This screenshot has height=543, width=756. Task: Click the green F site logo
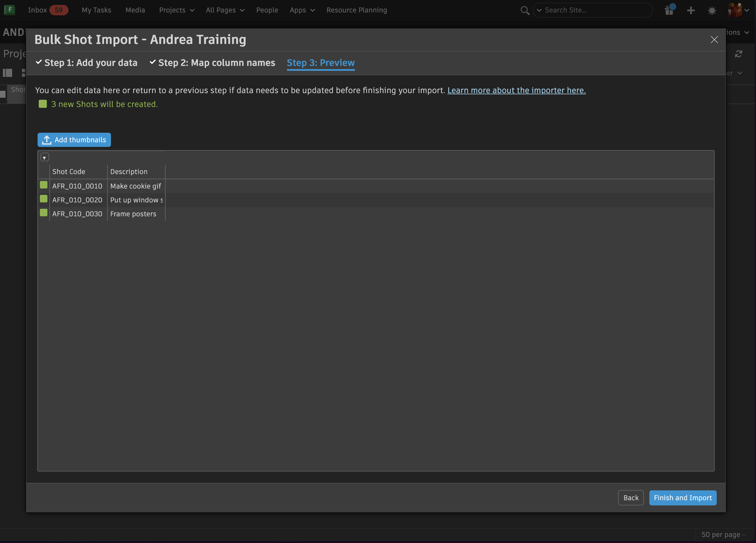[x=9, y=10]
